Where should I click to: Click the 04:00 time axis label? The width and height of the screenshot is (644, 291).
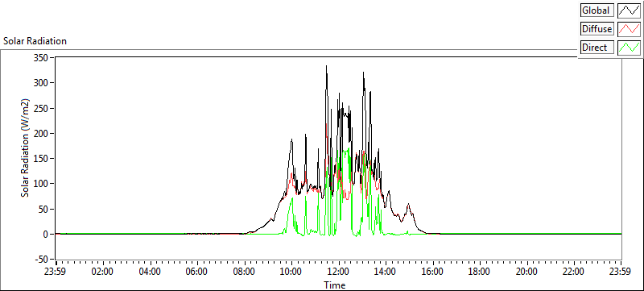150,272
